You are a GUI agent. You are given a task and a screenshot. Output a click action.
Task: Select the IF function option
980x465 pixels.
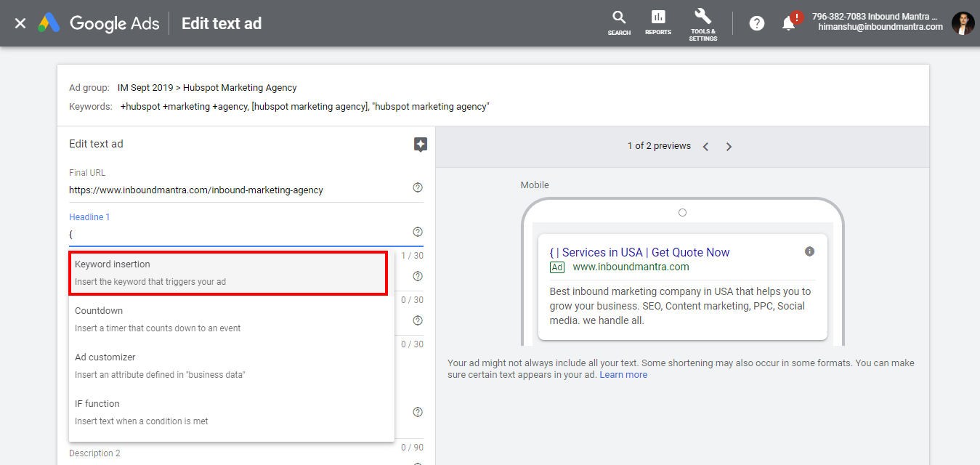[232, 412]
